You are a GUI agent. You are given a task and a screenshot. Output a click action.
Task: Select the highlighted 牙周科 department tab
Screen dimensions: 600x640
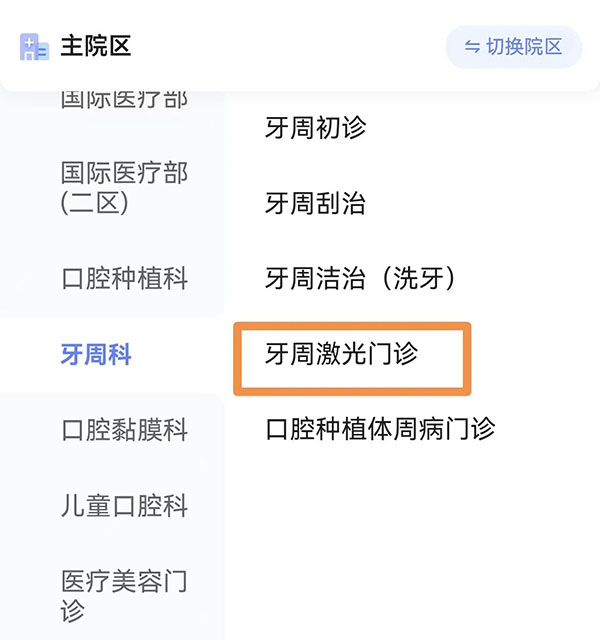[96, 355]
